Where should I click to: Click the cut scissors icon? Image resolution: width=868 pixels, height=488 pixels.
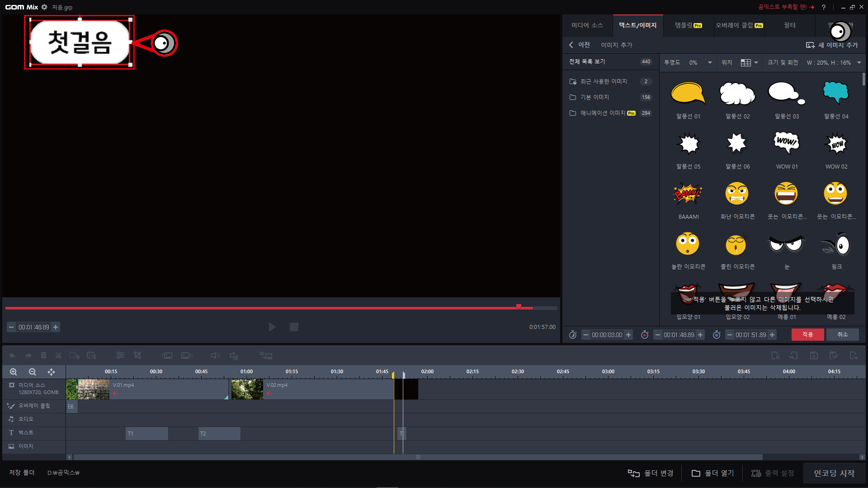58,356
